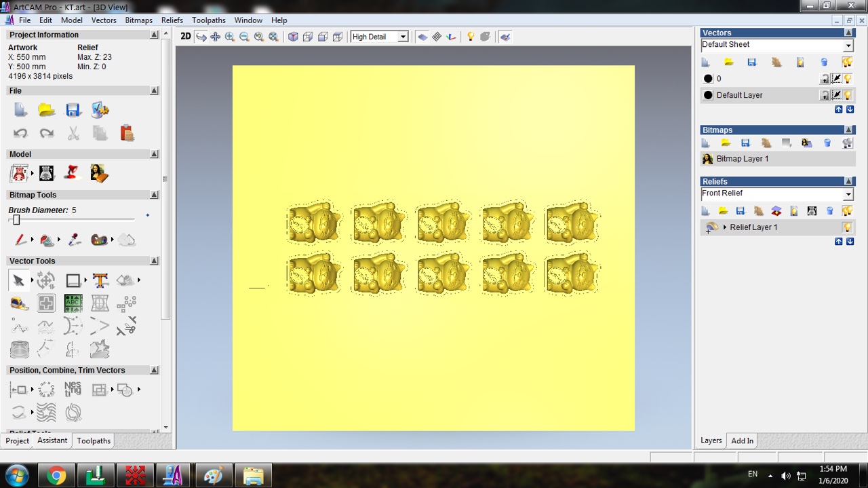868x488 pixels.
Task: Toggle Relief Layer 1 visibility bulb
Action: click(x=848, y=227)
